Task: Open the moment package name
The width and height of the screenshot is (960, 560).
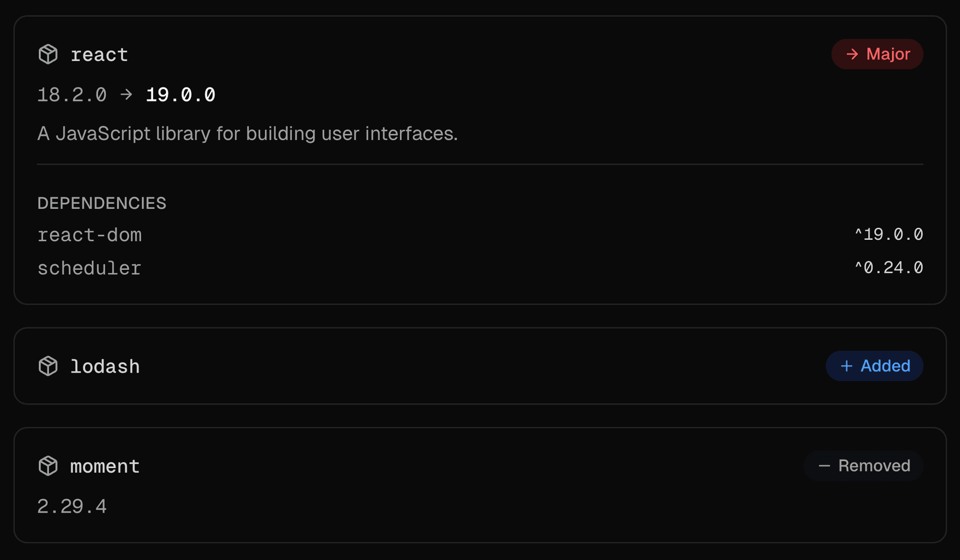Action: (104, 467)
